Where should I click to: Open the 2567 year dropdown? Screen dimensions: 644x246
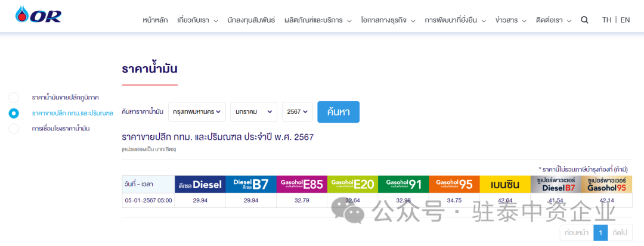click(x=298, y=111)
